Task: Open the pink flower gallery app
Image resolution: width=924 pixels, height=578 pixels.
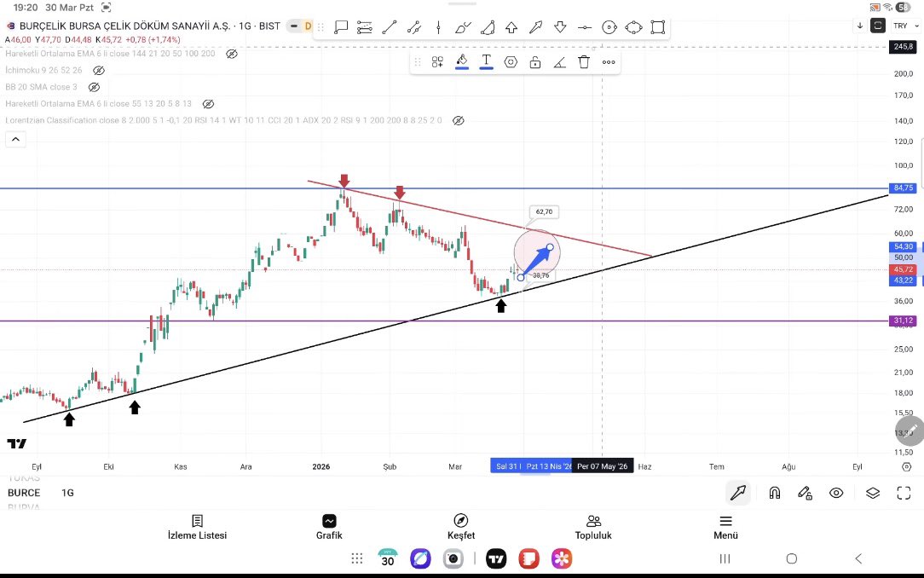Action: point(562,558)
